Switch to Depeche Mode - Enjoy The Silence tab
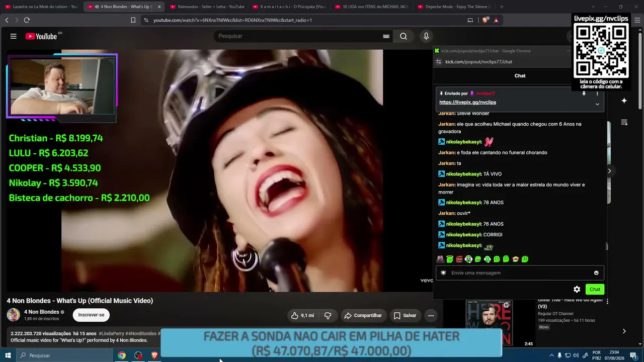This screenshot has width=644, height=362. [454, 7]
